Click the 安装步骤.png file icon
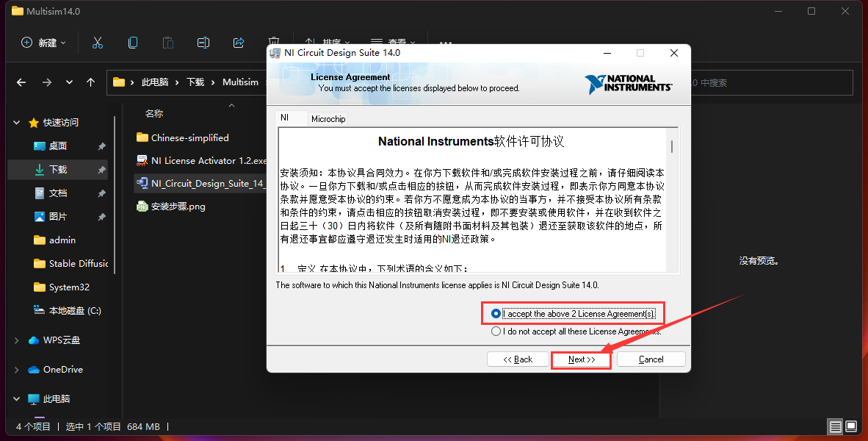 (142, 207)
